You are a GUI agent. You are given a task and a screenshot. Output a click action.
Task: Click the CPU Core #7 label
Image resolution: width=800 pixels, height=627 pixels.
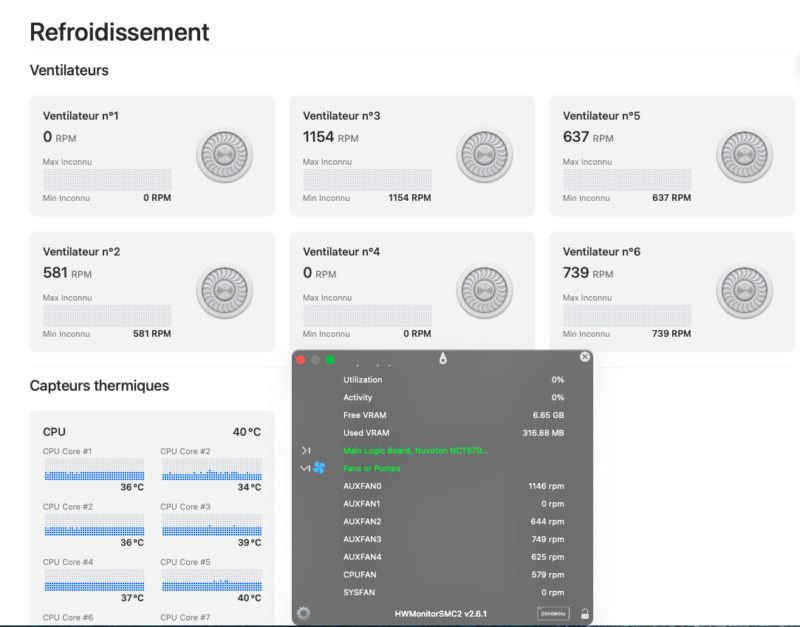[185, 617]
